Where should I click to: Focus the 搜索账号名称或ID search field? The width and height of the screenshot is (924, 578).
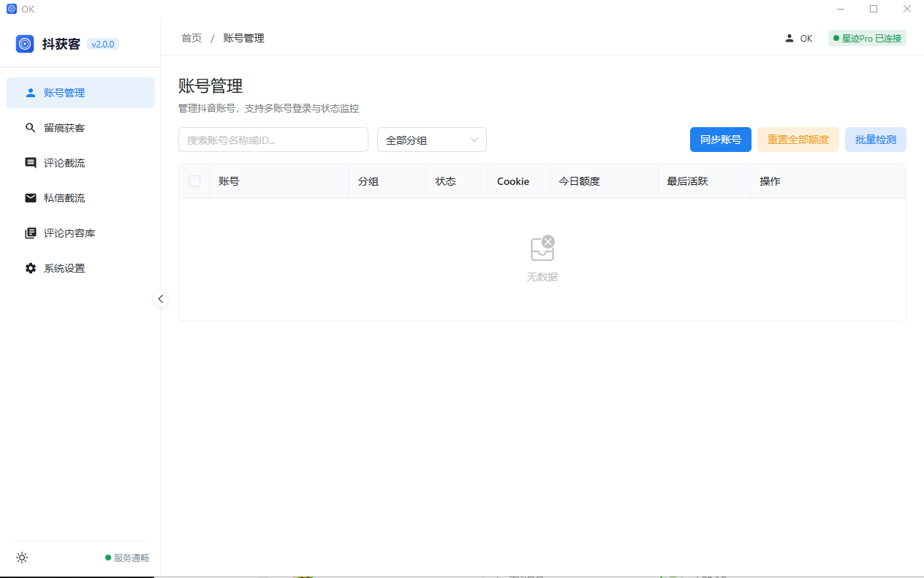pyautogui.click(x=273, y=140)
